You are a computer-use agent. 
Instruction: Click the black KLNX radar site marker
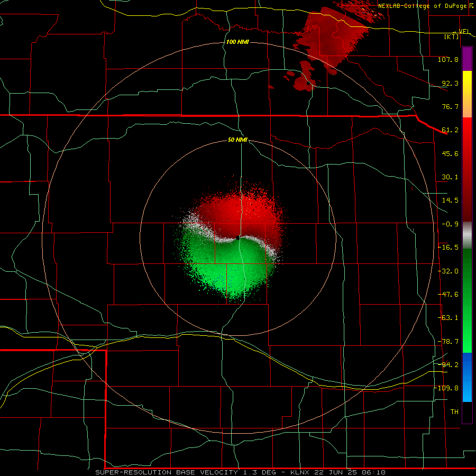[x=238, y=239]
